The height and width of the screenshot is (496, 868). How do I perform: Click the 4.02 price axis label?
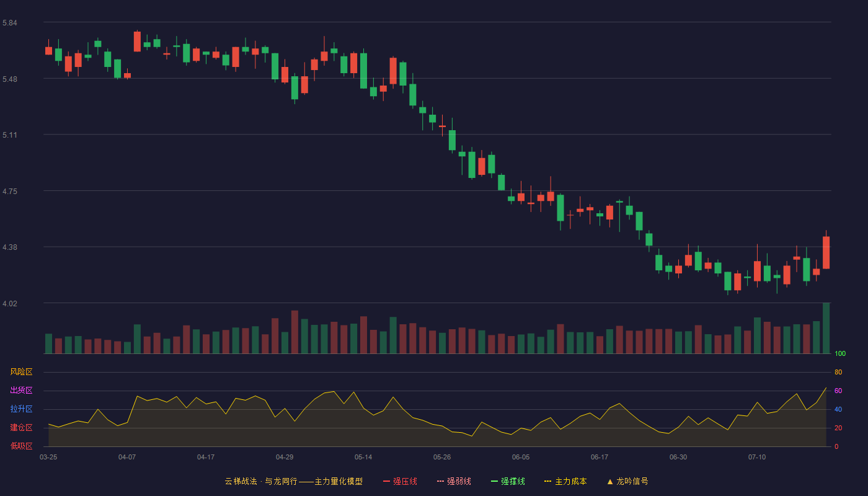(x=10, y=304)
